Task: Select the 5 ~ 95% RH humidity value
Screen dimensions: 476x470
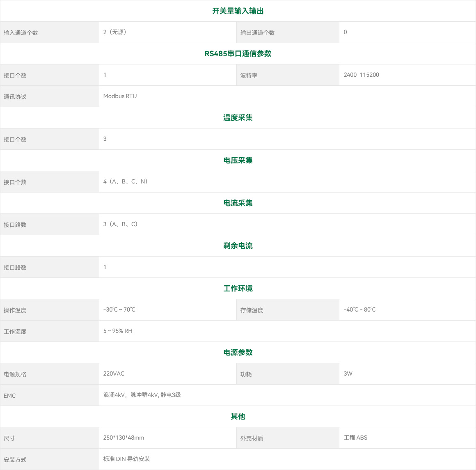Action: [x=118, y=331]
